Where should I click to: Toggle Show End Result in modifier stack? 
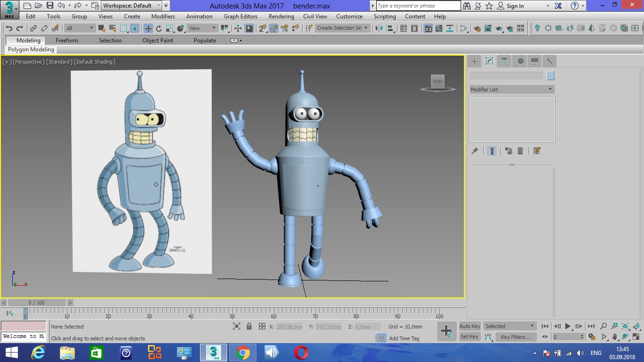[491, 151]
